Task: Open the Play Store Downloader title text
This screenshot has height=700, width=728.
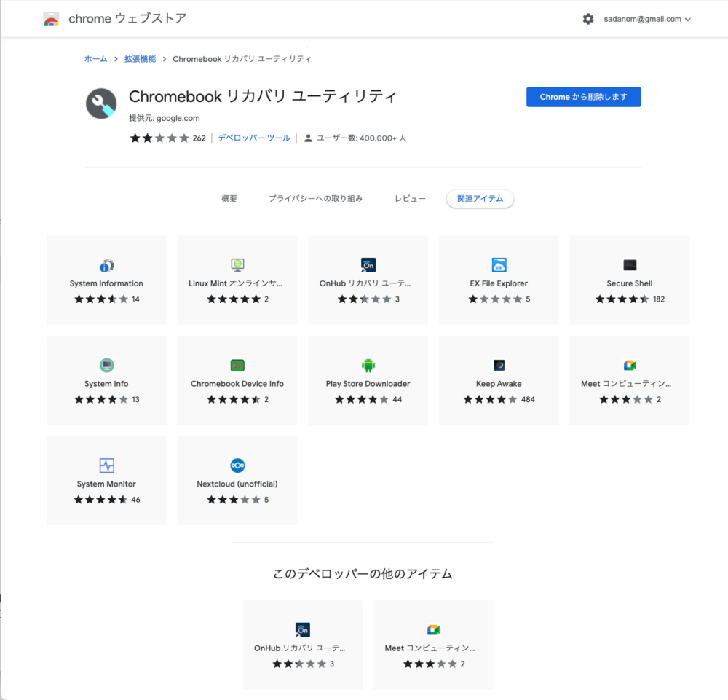Action: coord(368,384)
